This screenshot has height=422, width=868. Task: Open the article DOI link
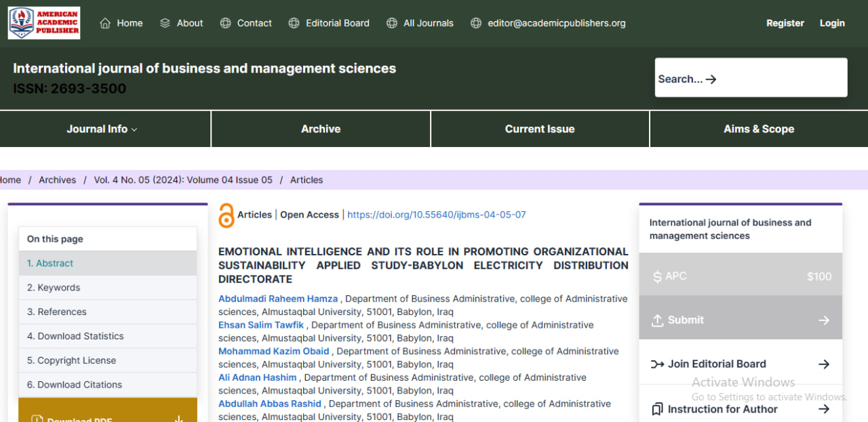click(x=437, y=215)
